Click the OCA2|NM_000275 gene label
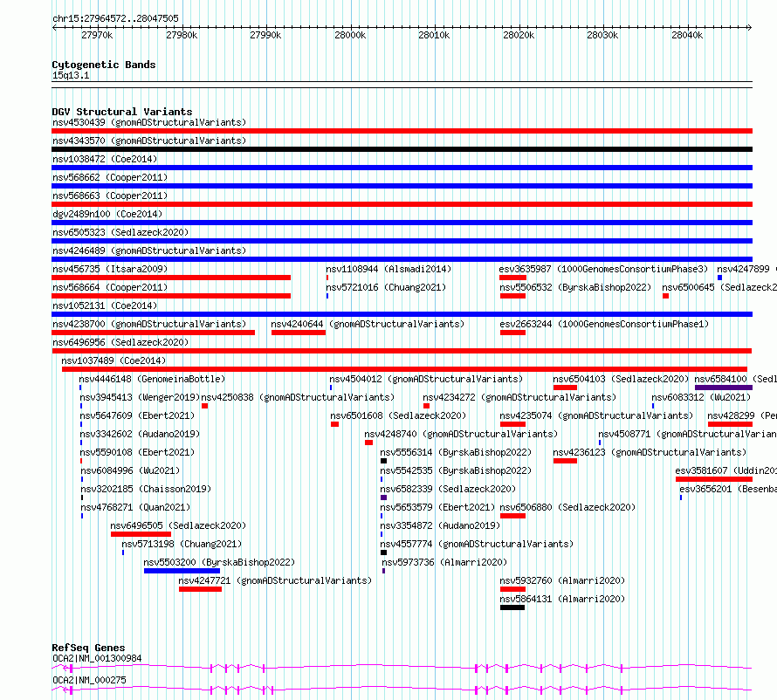This screenshot has width=777, height=700. click(89, 680)
